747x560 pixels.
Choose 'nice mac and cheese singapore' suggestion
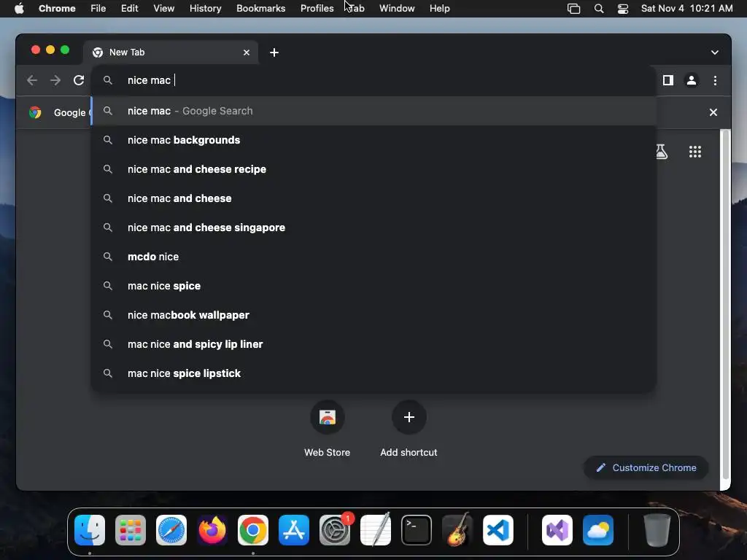pos(373,227)
